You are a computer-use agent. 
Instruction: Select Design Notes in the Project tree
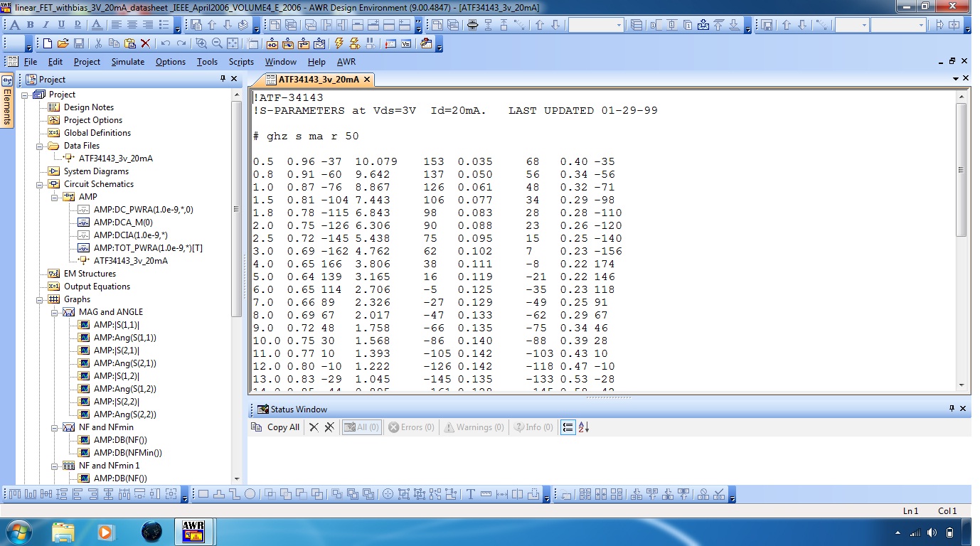pos(89,107)
